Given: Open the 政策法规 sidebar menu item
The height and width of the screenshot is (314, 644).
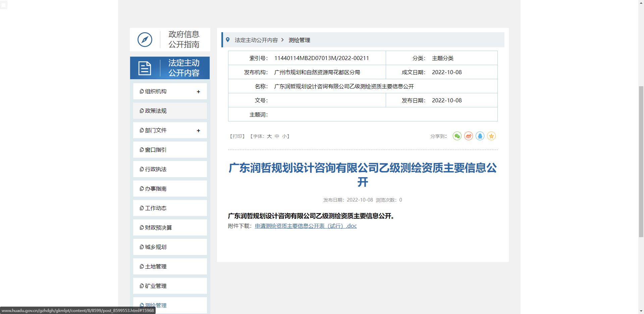Looking at the screenshot, I should coord(155,111).
